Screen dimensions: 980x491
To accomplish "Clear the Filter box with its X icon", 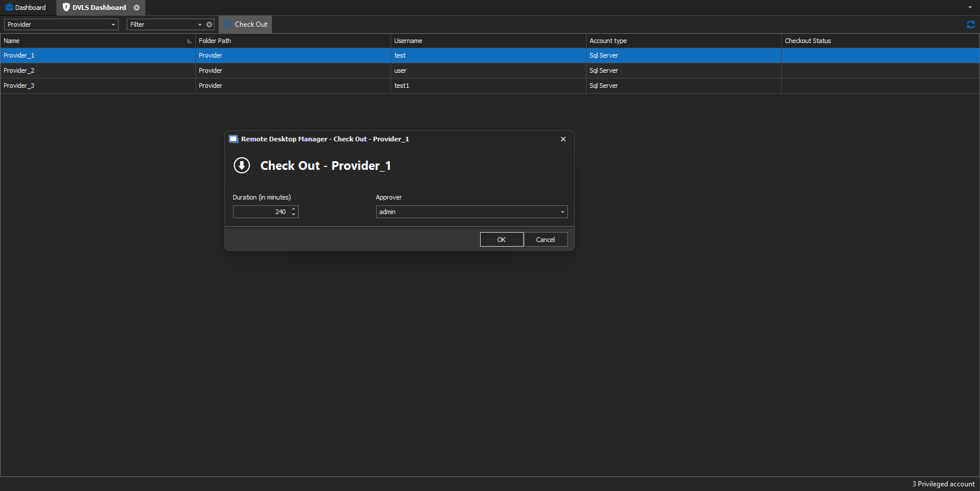I will [209, 24].
